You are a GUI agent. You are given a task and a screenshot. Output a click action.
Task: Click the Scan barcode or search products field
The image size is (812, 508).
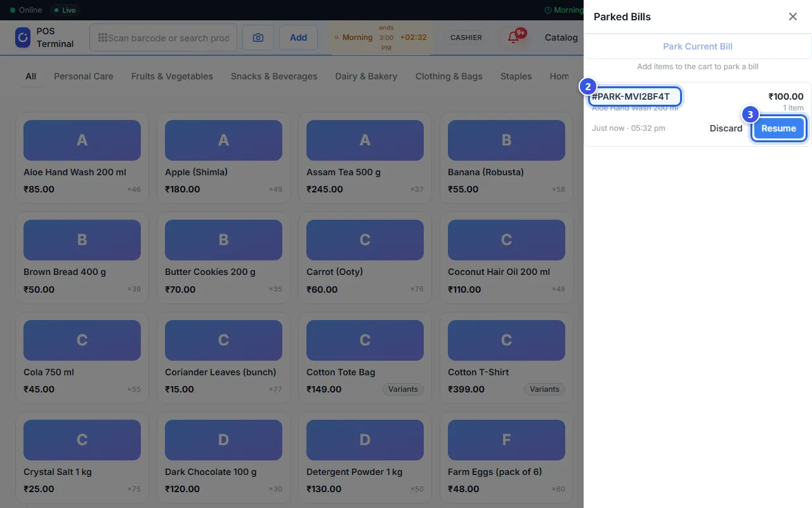click(x=164, y=37)
